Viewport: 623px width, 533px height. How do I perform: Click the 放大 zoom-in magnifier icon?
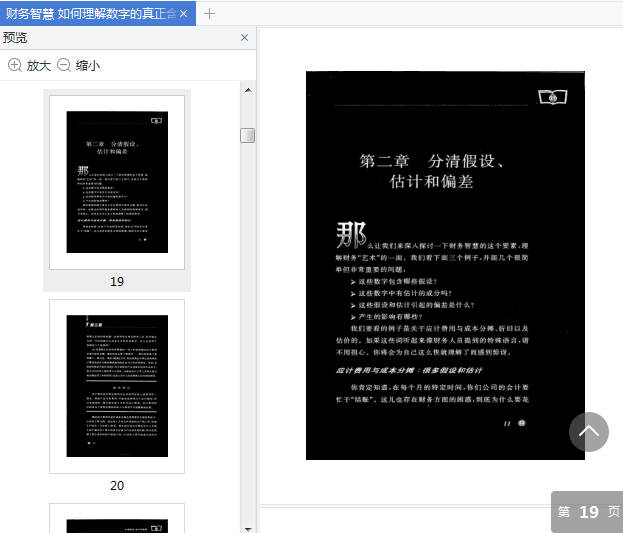15,66
